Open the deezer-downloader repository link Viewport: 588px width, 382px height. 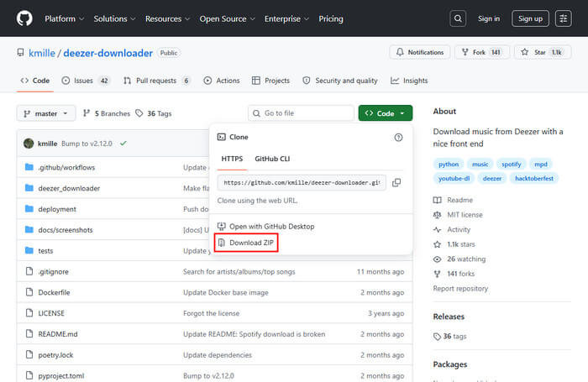click(x=108, y=53)
